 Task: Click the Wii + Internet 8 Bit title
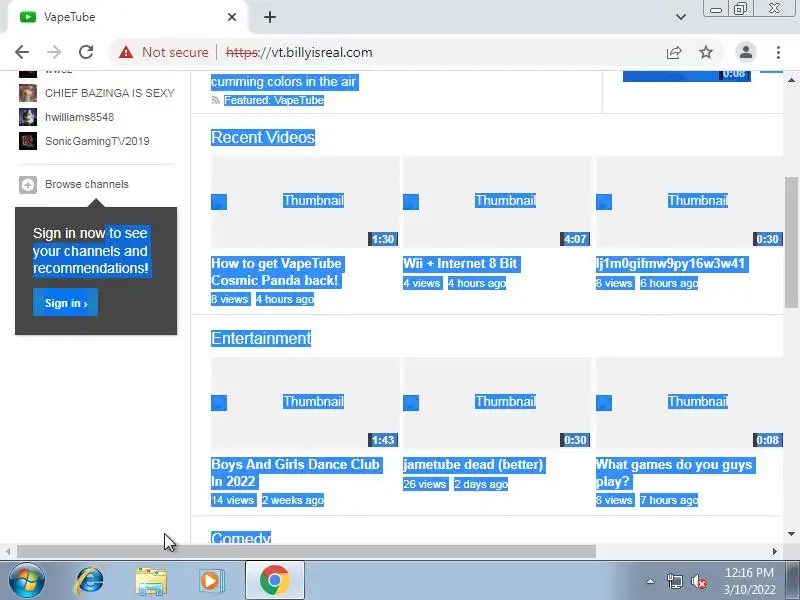point(461,264)
